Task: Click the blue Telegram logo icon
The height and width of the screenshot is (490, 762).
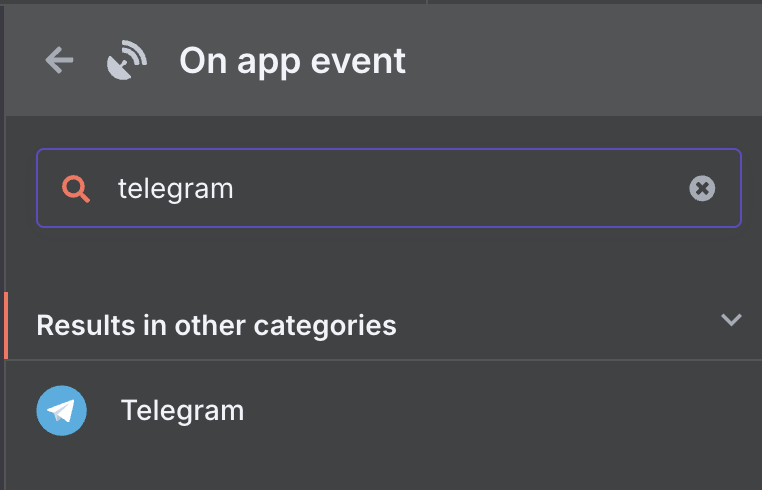Action: coord(62,411)
